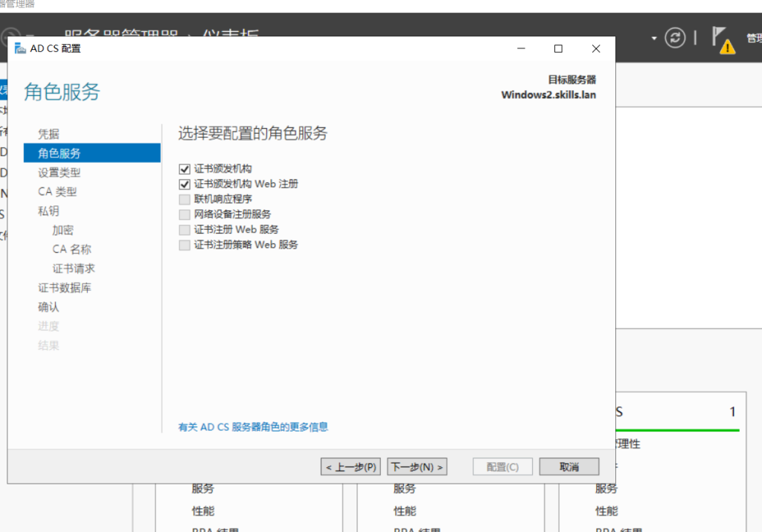This screenshot has height=532, width=762.
Task: Click the refresh icon in Server Manager header
Action: [x=675, y=38]
